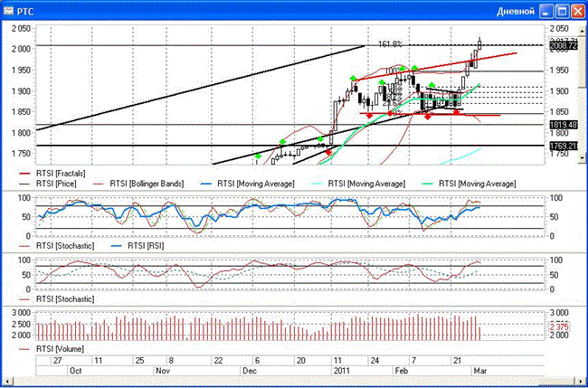Click the Oct month label on time axis
The width and height of the screenshot is (588, 388).
76,371
